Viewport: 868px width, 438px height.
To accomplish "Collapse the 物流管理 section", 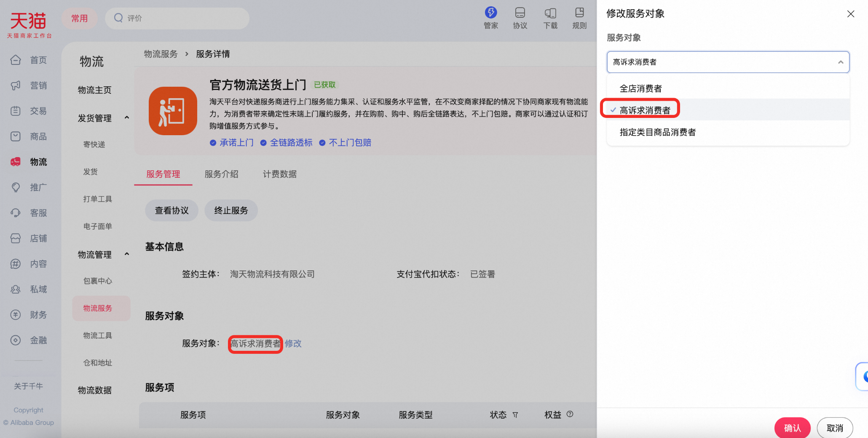I will [x=127, y=254].
